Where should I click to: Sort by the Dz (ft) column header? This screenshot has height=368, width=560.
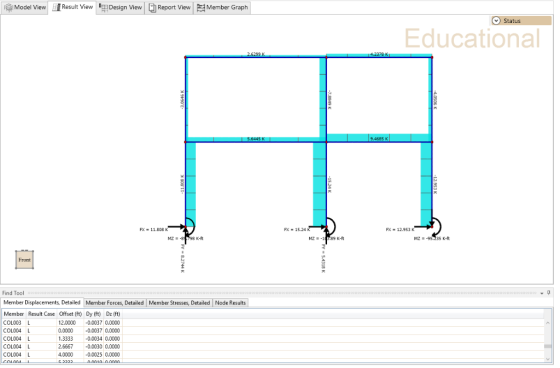113,314
